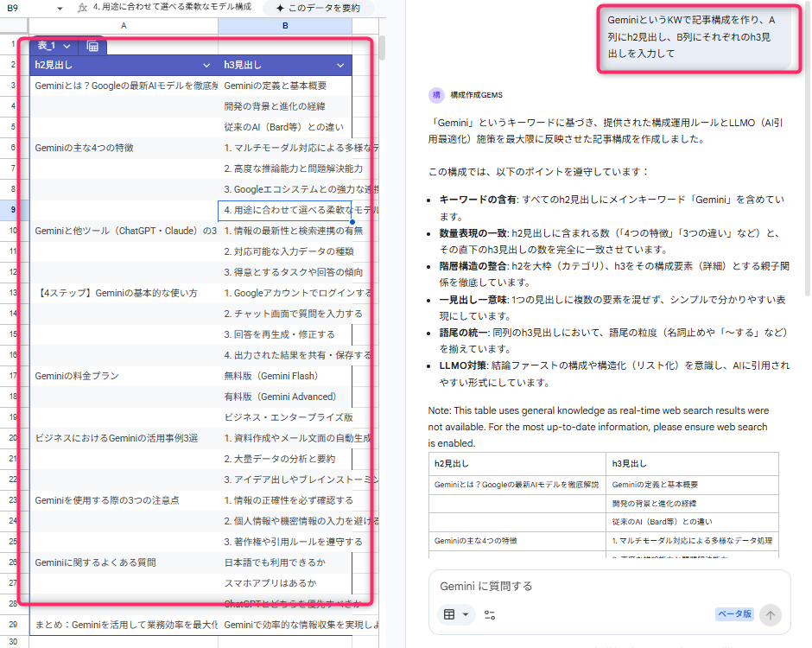Click the table insert icon in the Gemini prompt

tap(449, 615)
